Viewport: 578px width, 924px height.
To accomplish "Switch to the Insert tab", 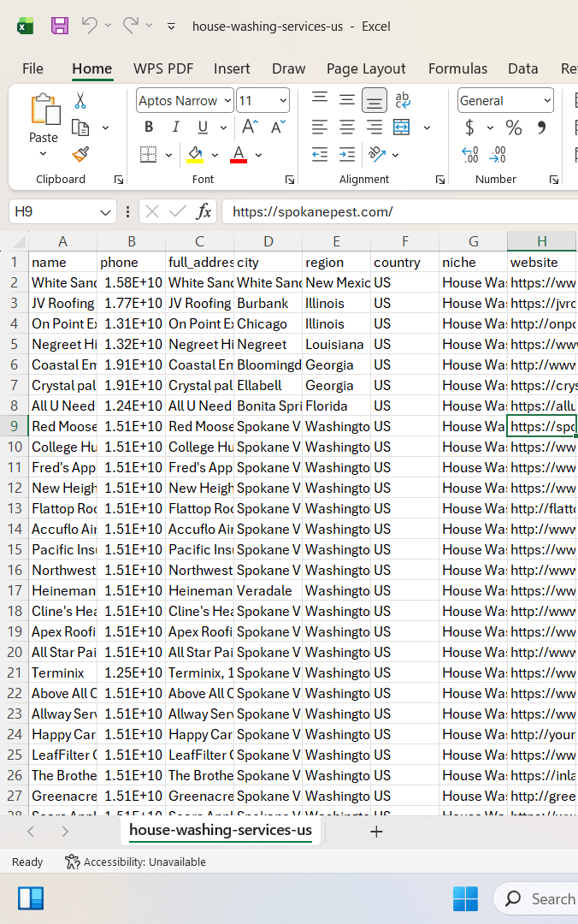I will pos(232,69).
